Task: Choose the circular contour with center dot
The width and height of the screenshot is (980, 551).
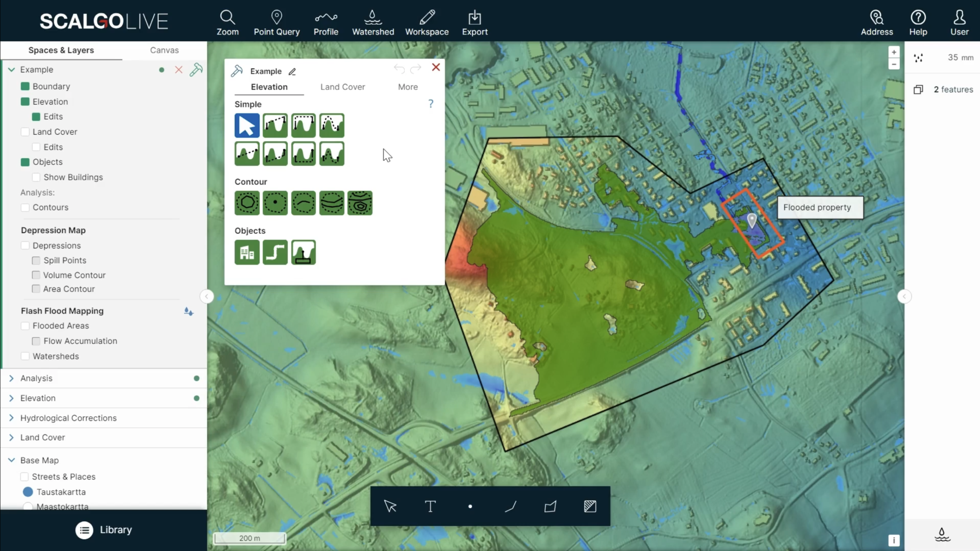Action: click(275, 203)
